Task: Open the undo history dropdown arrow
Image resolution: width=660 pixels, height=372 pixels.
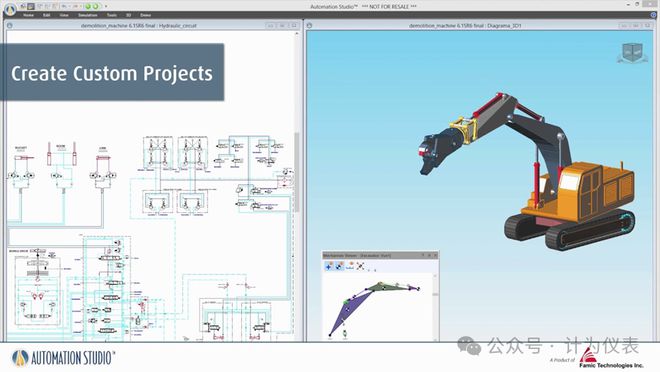Action: pos(70,6)
